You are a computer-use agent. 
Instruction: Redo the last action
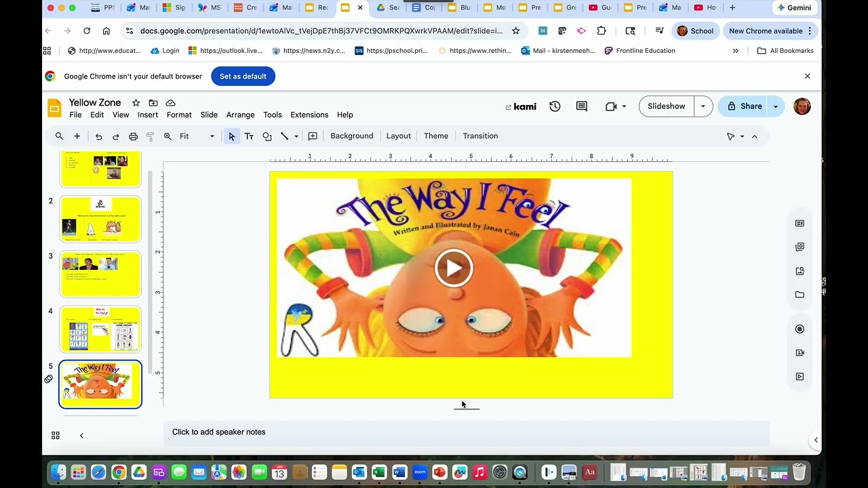116,136
